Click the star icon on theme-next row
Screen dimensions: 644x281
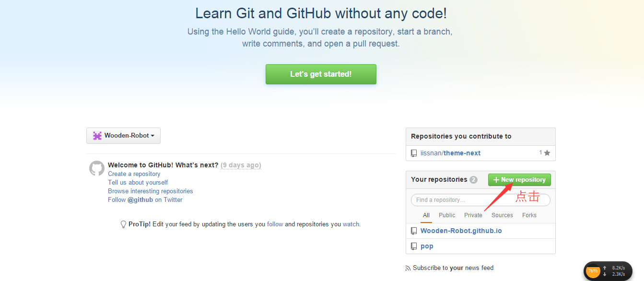coord(547,153)
